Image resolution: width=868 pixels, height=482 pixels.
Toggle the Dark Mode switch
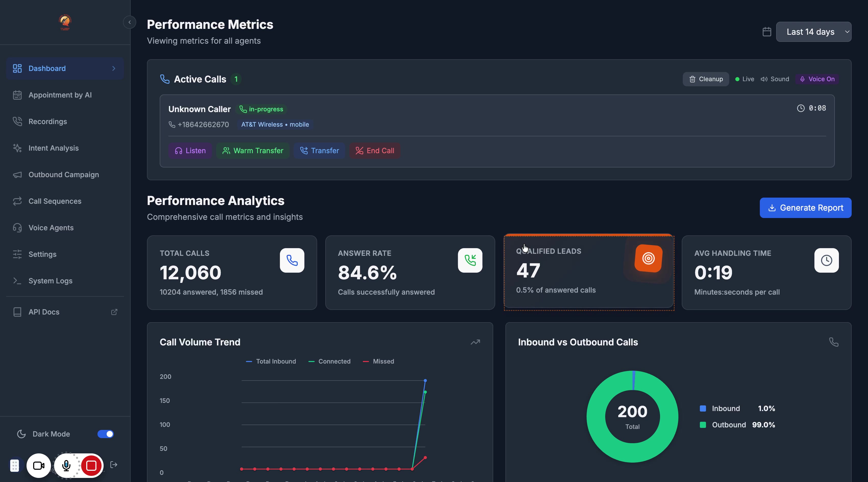105,434
